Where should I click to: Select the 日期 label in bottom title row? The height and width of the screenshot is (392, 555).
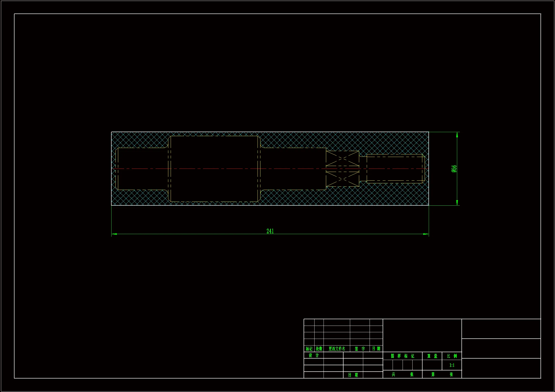click(353, 375)
